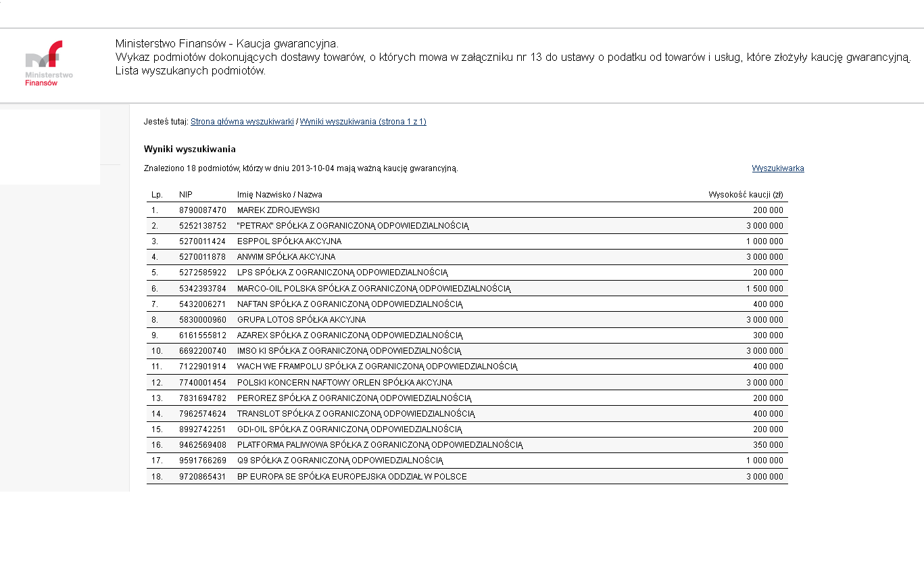Click NIP number 5270011878
The width and height of the screenshot is (924, 562).
click(203, 257)
